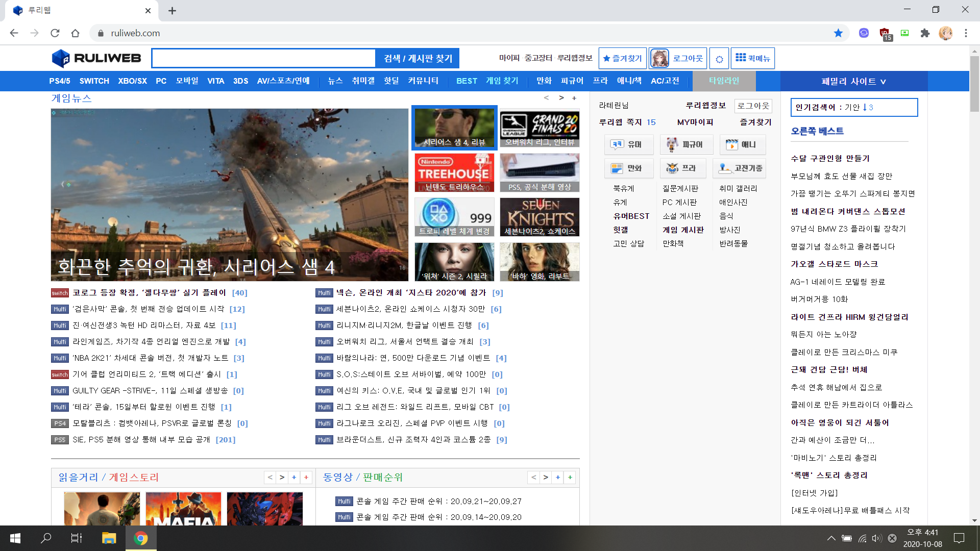Open the SWITCH nav menu

pos(94,81)
